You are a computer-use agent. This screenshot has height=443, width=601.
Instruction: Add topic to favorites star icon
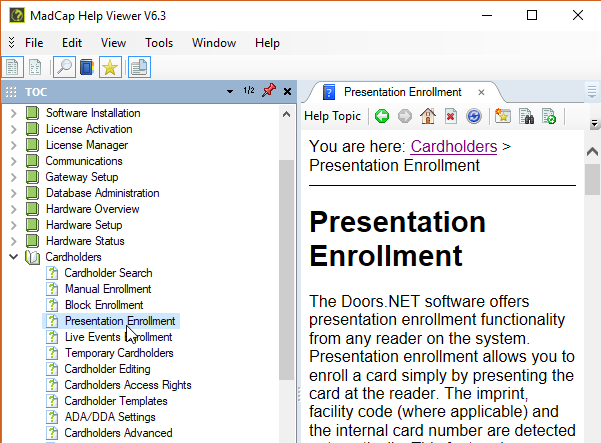(x=503, y=116)
